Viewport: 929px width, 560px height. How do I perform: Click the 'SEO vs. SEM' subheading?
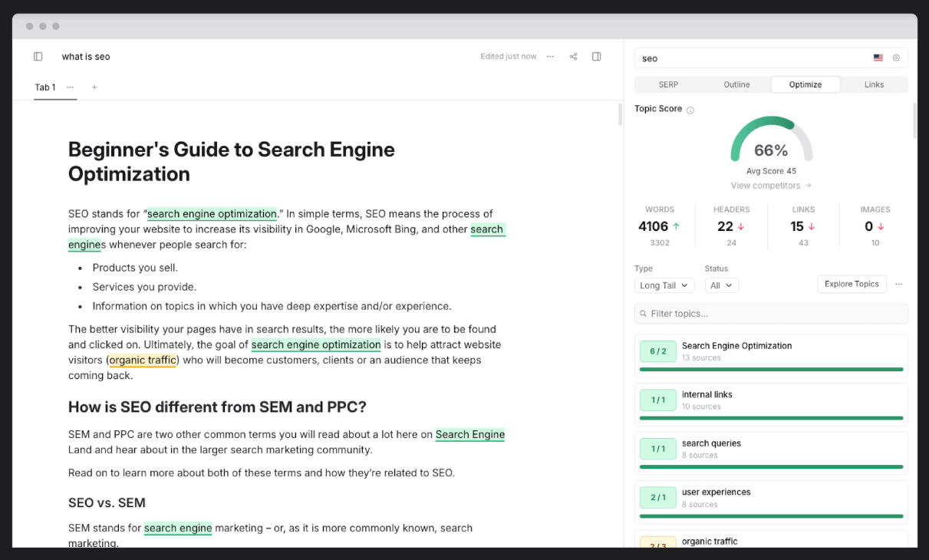pos(107,502)
